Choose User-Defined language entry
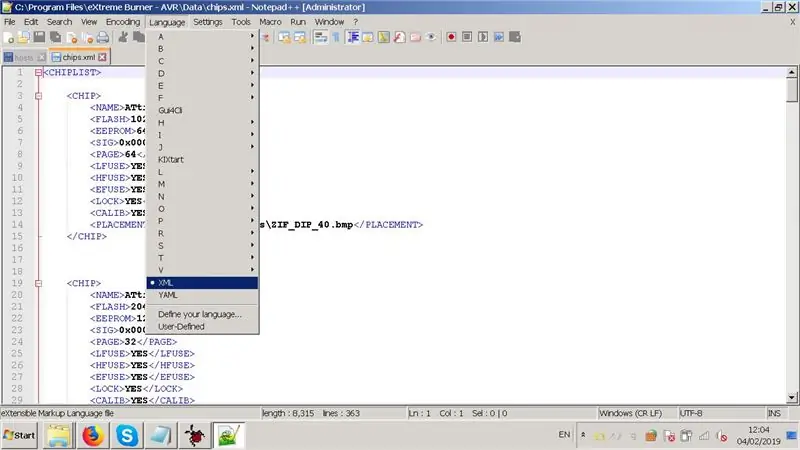The image size is (800, 450). 203,327
